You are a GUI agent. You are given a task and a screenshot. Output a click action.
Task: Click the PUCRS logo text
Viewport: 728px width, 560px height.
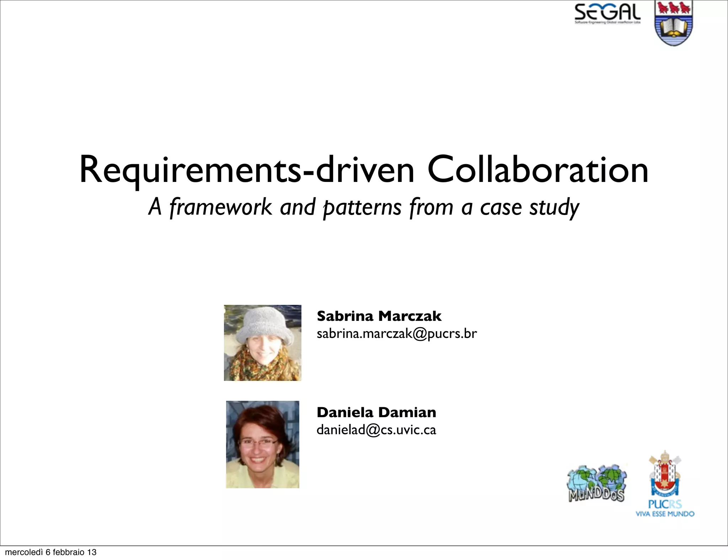tap(665, 504)
